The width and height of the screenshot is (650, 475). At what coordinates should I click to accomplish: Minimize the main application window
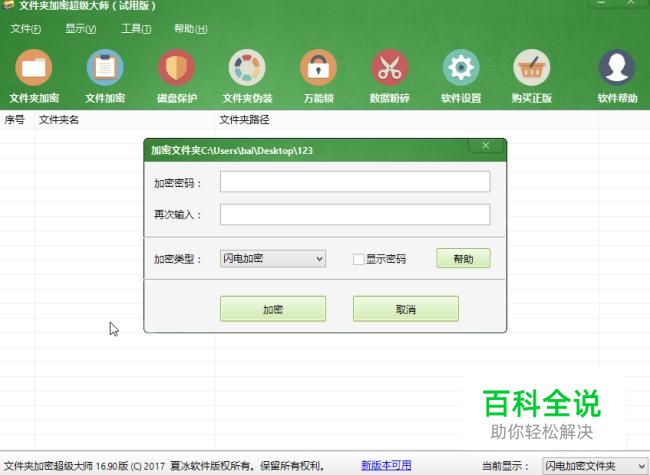601,2
